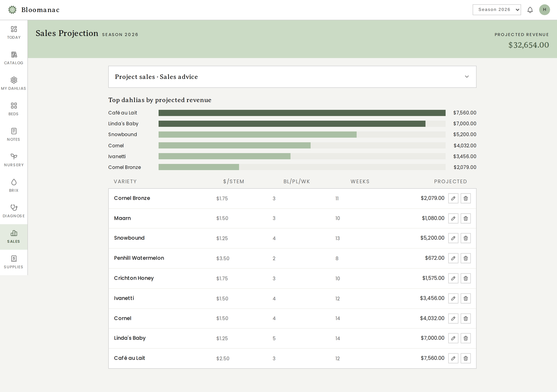
Task: Delete the Crichton Honey row
Action: (x=466, y=278)
